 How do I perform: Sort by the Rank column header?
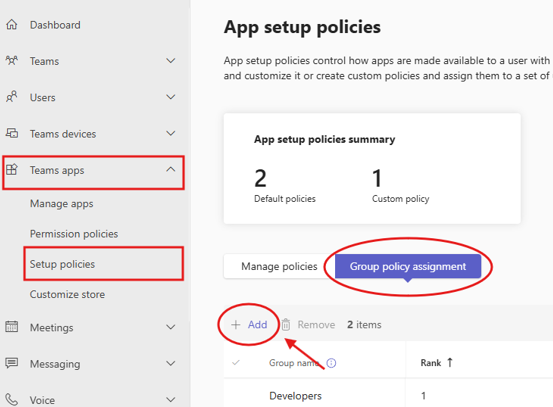click(431, 363)
